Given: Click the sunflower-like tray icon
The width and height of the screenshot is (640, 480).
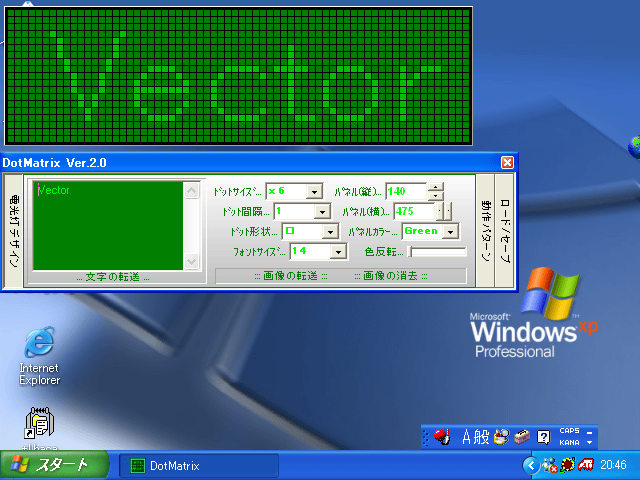Looking at the screenshot, I should [x=568, y=465].
